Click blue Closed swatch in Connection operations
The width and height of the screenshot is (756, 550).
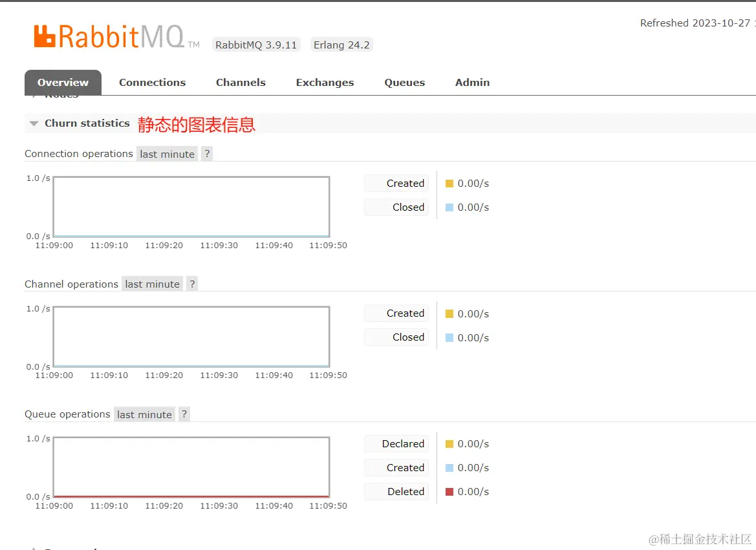[x=449, y=207]
